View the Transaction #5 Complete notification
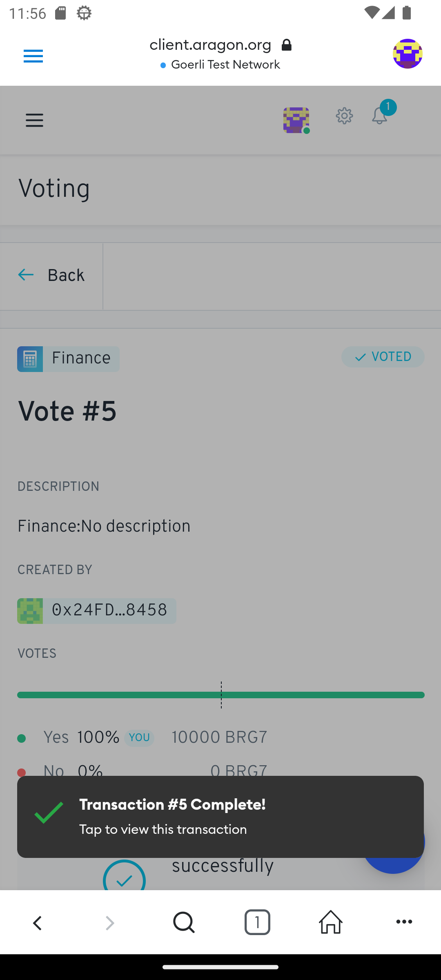This screenshot has height=980, width=441. point(220,817)
